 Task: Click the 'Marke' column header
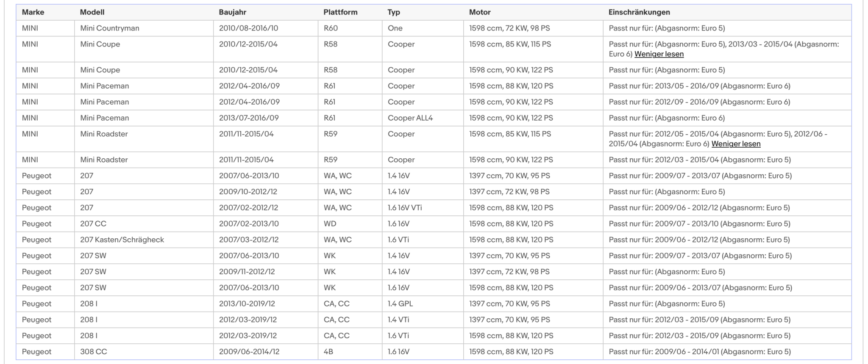tap(33, 12)
